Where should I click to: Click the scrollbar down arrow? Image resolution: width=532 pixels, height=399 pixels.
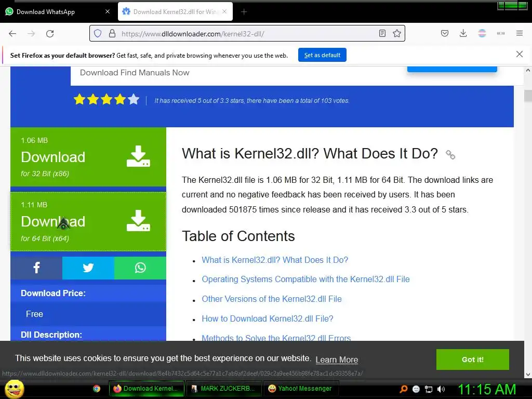[x=528, y=374]
